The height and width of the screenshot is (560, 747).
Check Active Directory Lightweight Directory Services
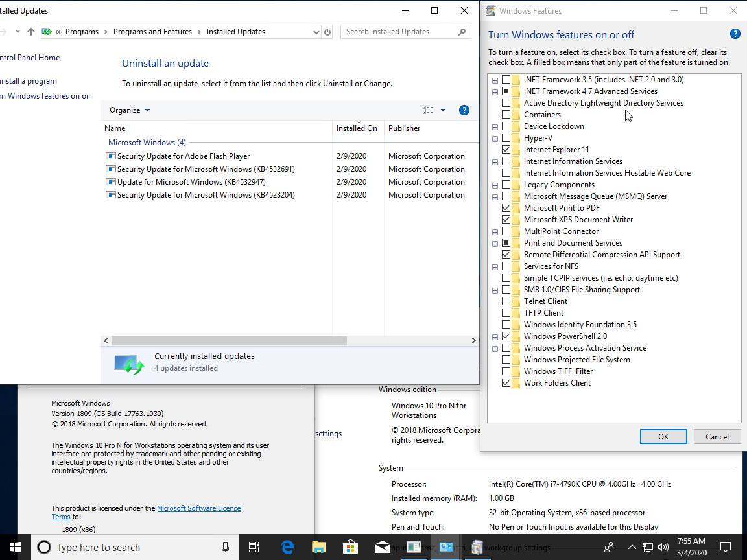click(x=506, y=103)
